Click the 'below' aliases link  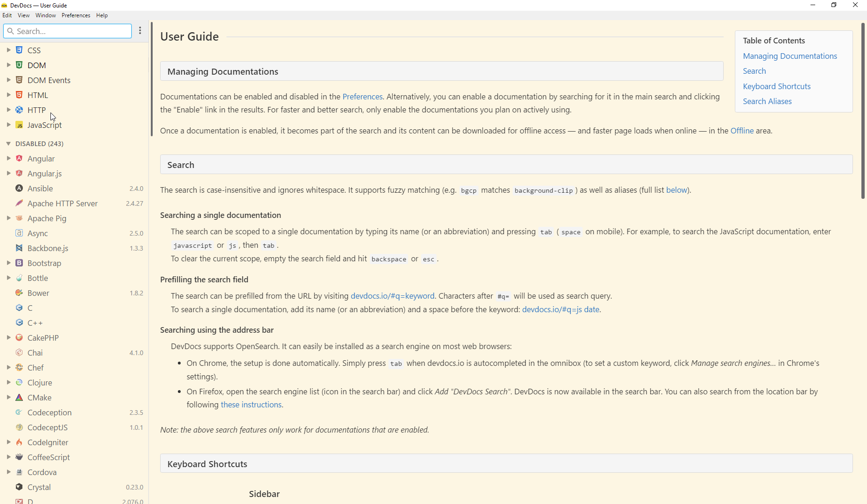(x=677, y=190)
